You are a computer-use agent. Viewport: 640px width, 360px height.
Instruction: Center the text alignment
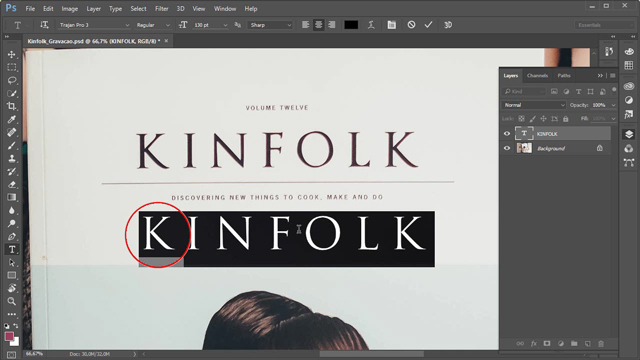point(318,25)
